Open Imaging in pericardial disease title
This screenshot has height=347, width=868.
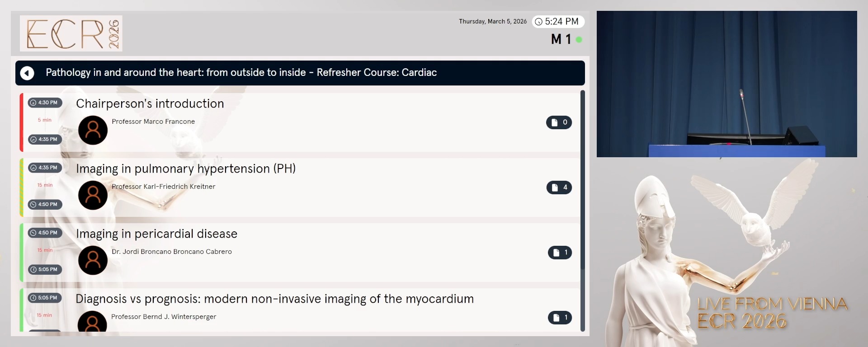(156, 234)
